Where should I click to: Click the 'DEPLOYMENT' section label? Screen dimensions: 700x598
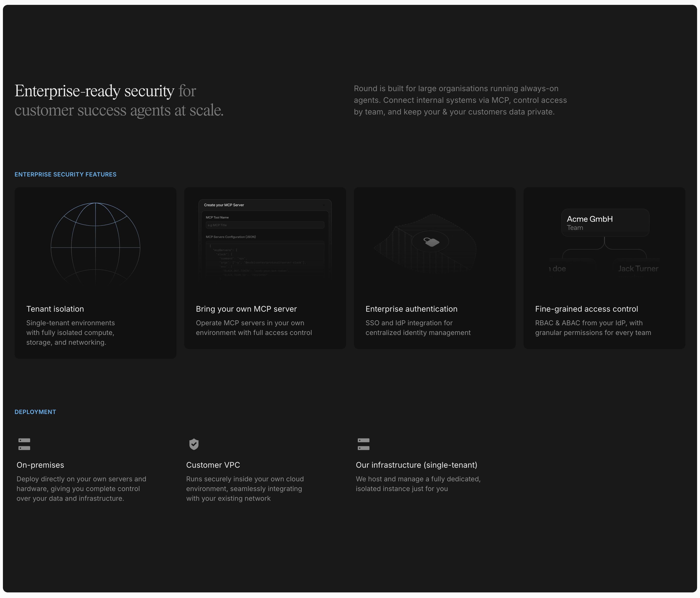pyautogui.click(x=35, y=412)
